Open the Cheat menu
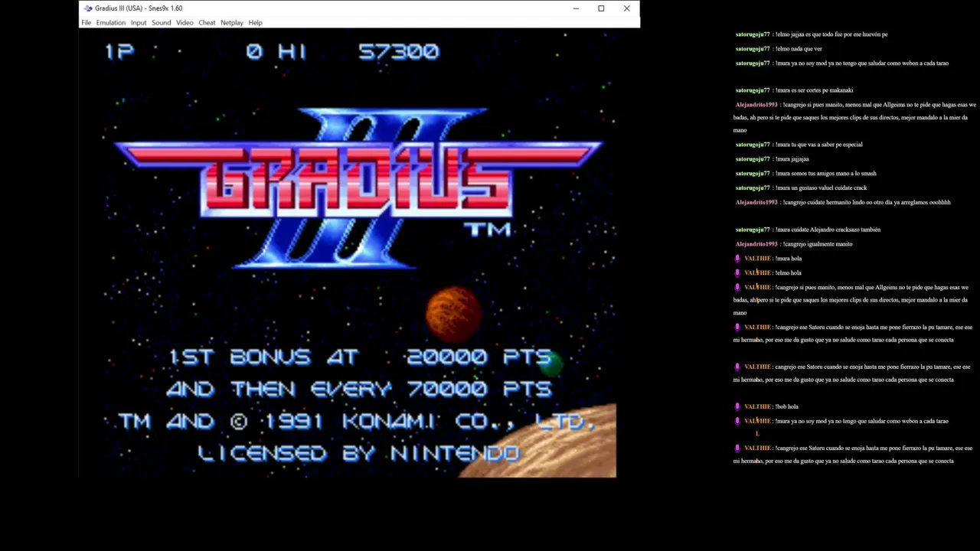Viewport: 980px width, 551px height. point(207,23)
